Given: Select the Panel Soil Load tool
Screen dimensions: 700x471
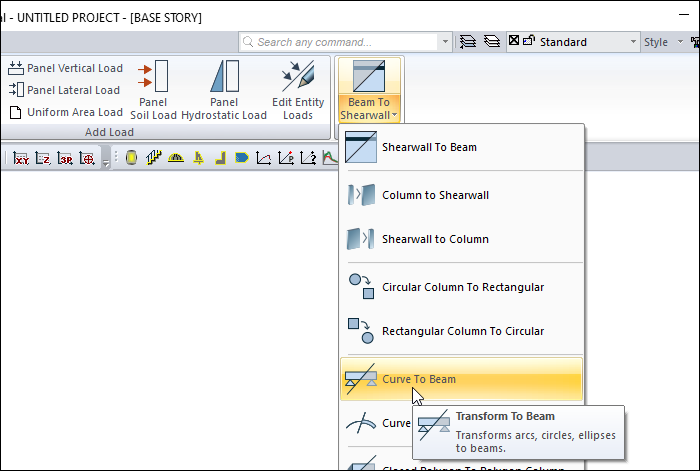Looking at the screenshot, I should point(153,91).
